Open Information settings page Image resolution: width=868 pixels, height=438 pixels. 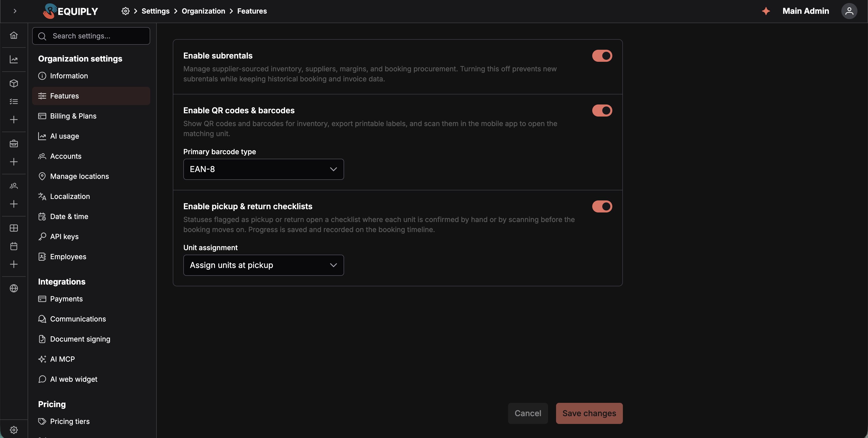coord(91,76)
